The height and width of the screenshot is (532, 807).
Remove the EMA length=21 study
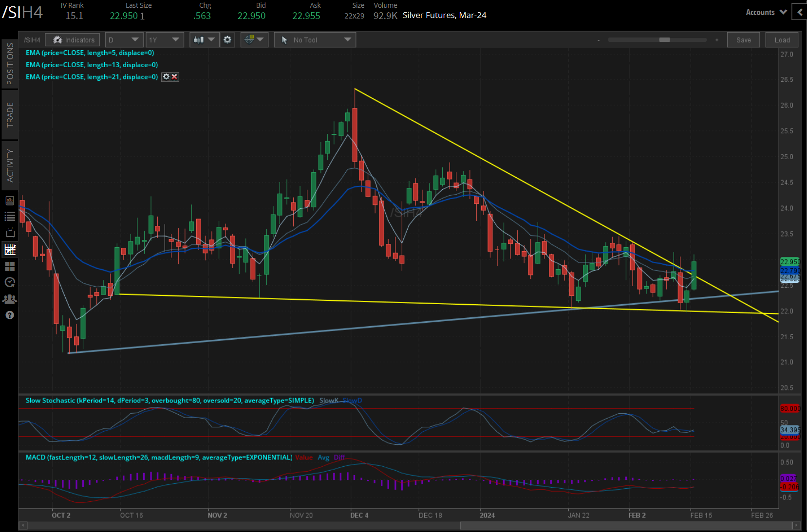click(x=174, y=76)
